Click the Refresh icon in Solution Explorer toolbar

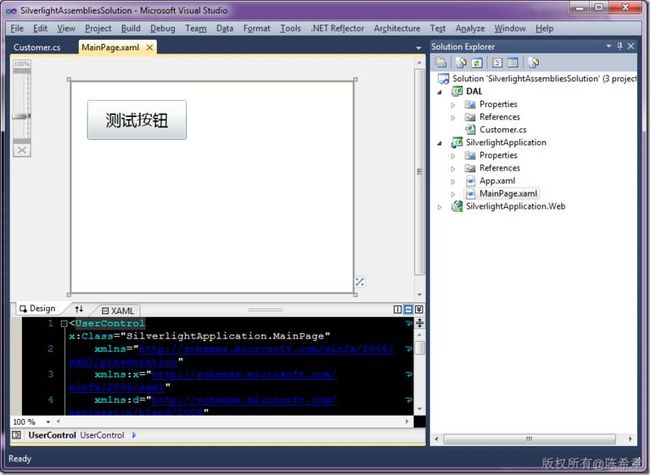tap(477, 63)
